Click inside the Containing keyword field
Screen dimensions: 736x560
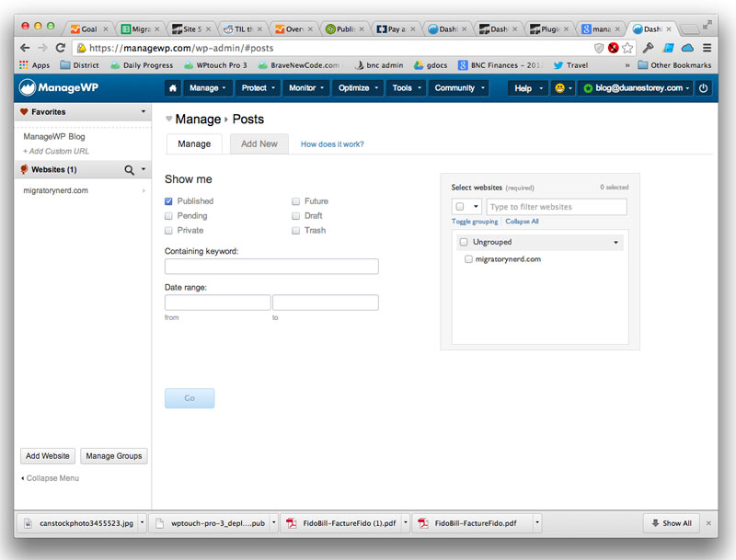270,266
